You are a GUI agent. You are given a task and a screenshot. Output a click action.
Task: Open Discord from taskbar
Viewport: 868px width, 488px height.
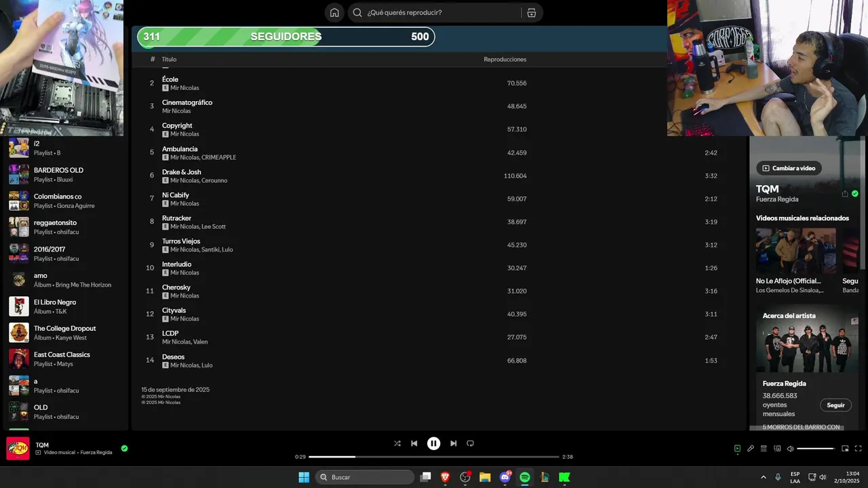(x=505, y=477)
